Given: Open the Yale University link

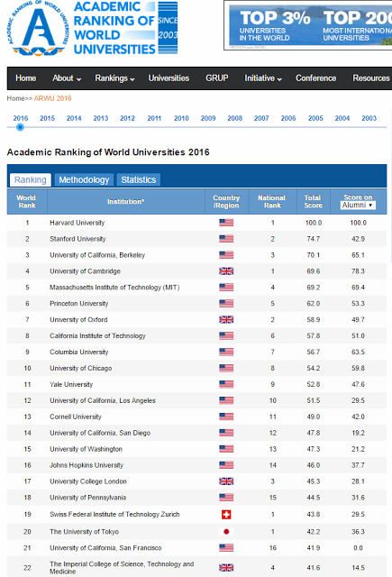Looking at the screenshot, I should tap(71, 385).
